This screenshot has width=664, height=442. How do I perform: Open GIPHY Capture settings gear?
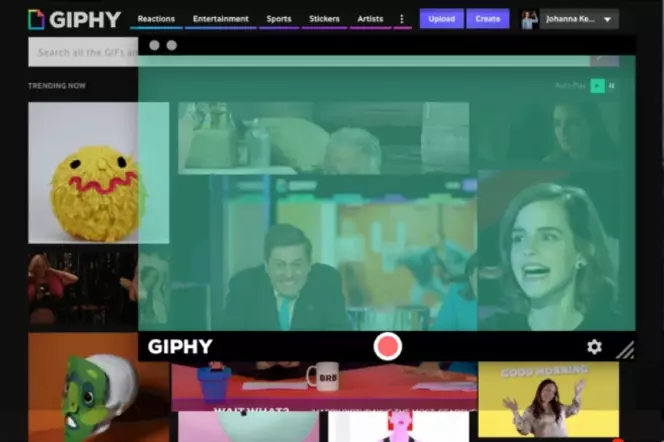[x=594, y=347]
